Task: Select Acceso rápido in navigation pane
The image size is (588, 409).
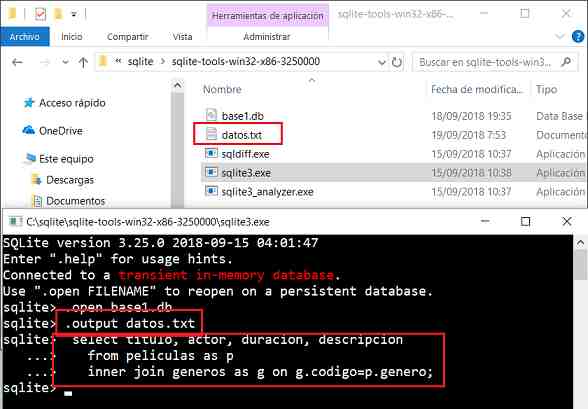Action: pos(72,103)
